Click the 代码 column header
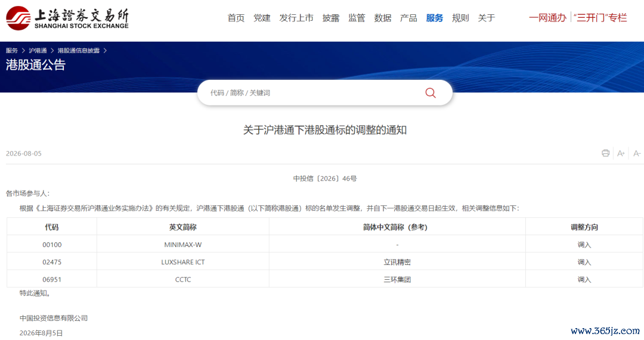Viewport: 644px width, 340px height. 52,227
